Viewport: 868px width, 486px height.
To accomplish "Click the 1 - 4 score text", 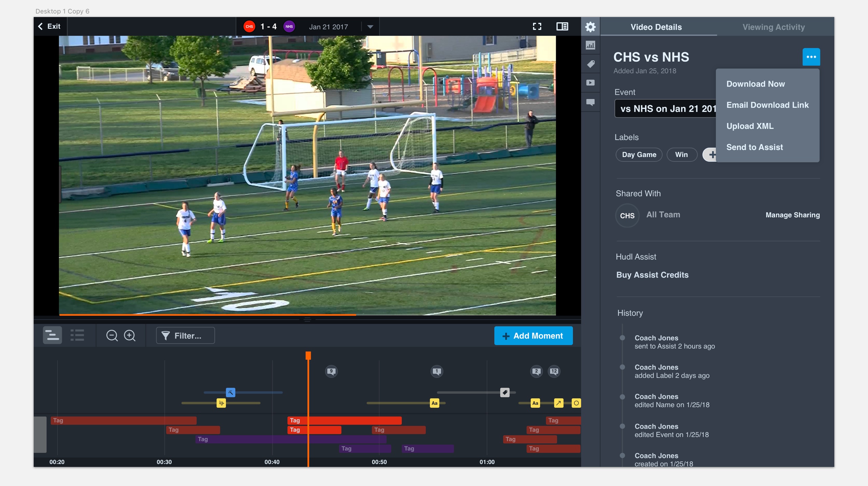I will click(269, 26).
